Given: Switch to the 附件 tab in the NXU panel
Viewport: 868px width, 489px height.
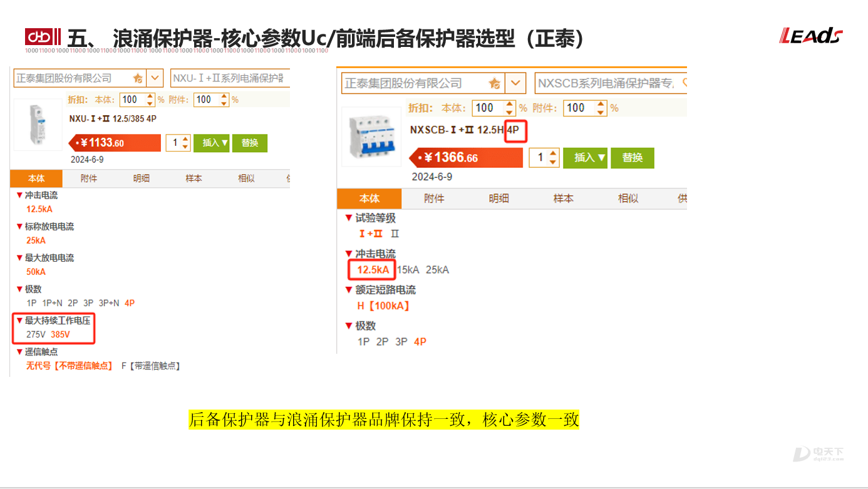Looking at the screenshot, I should click(89, 178).
